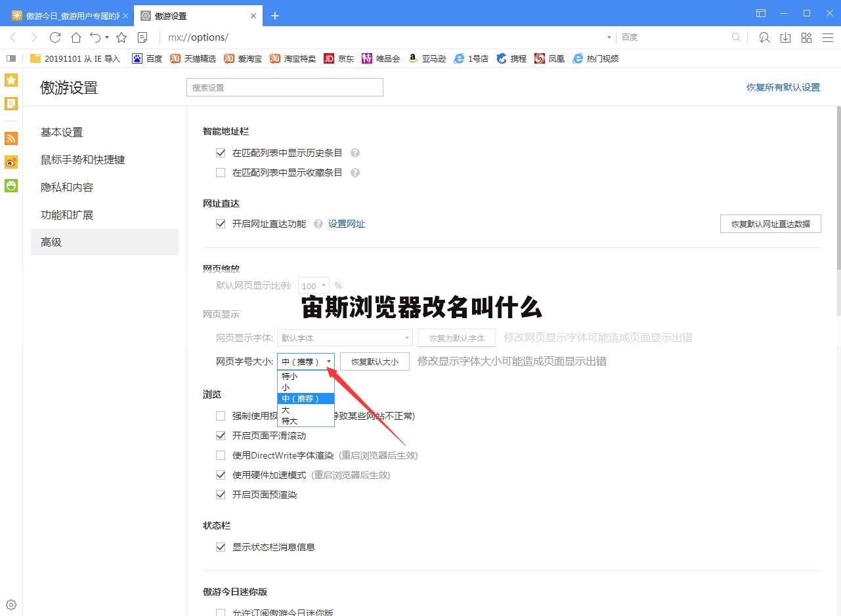Open 默认网页显示比例 dropdown
The image size is (841, 616).
(314, 285)
